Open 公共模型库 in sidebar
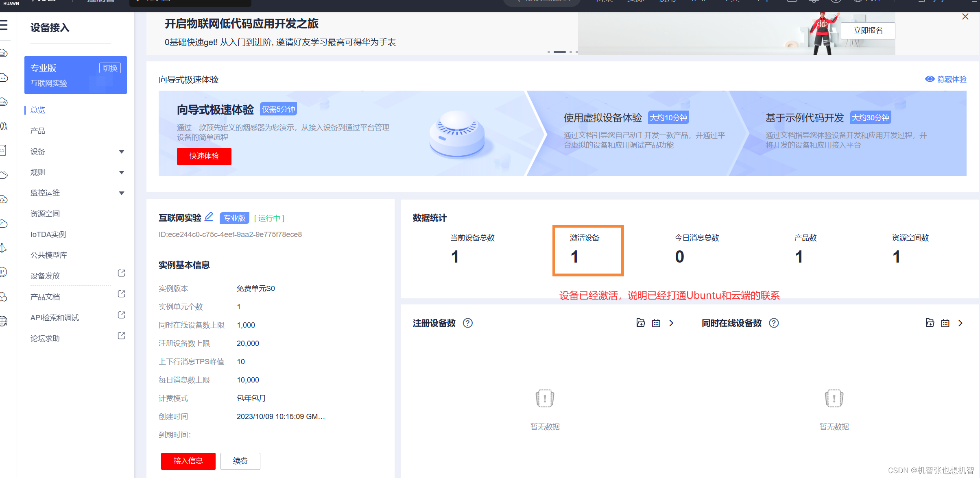Viewport: 980px width, 478px height. [x=49, y=255]
